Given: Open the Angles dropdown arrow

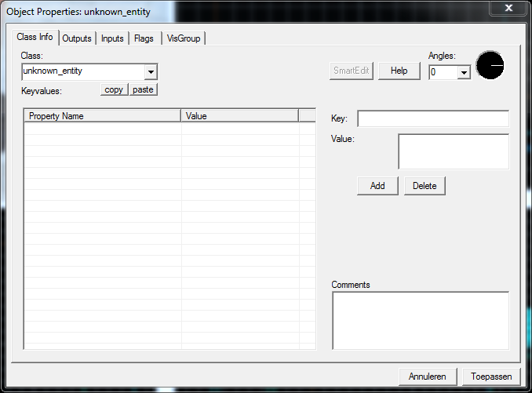Looking at the screenshot, I should (x=464, y=72).
